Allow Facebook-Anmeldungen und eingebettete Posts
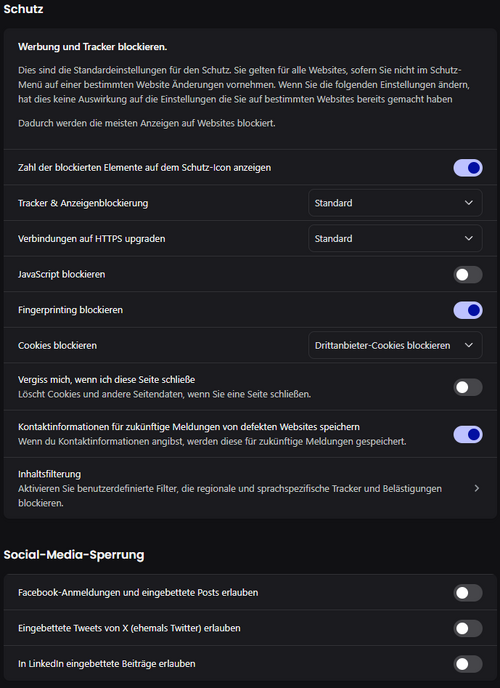The height and width of the screenshot is (688, 500). pos(468,593)
